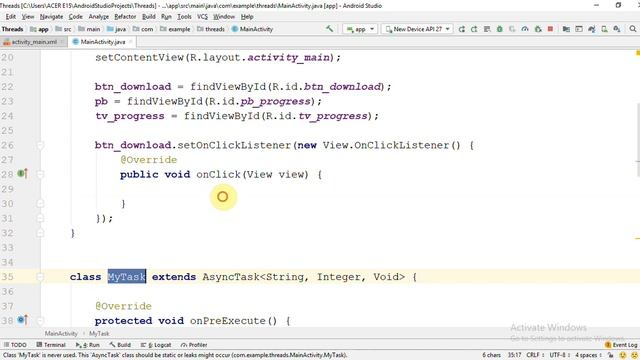Click second apply changes arrow icon

474,29
